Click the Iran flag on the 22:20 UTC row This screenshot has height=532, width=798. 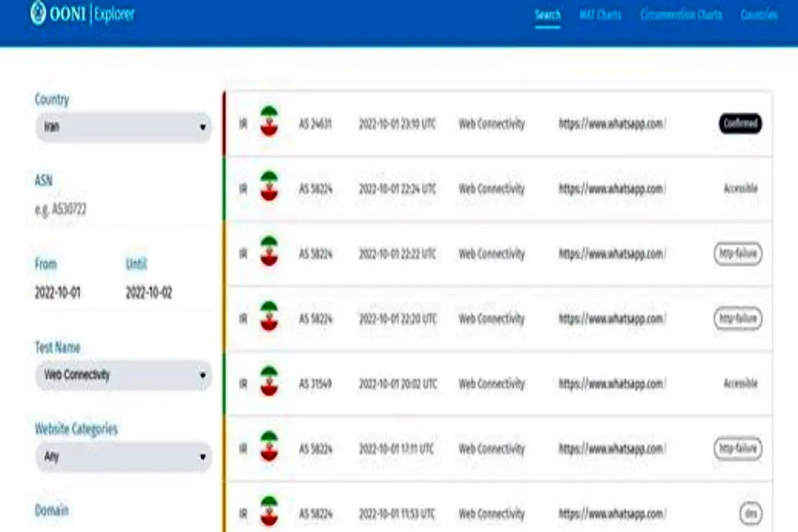[269, 317]
